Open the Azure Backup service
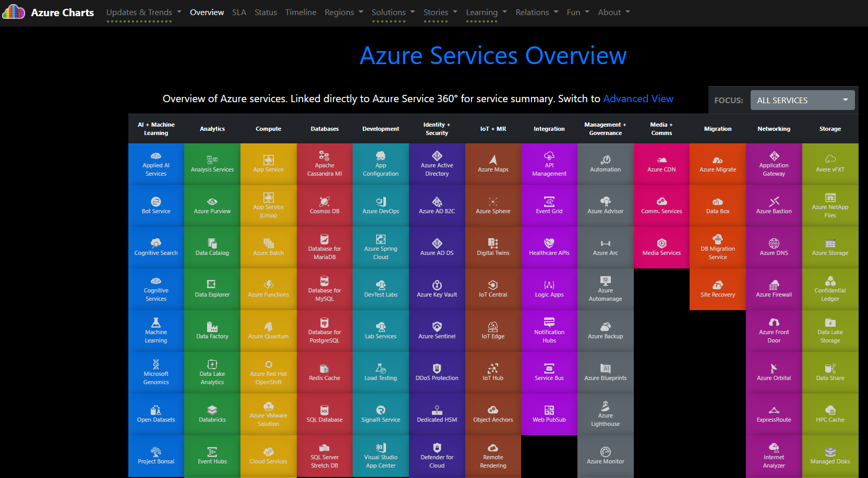The image size is (868, 478). pyautogui.click(x=605, y=330)
